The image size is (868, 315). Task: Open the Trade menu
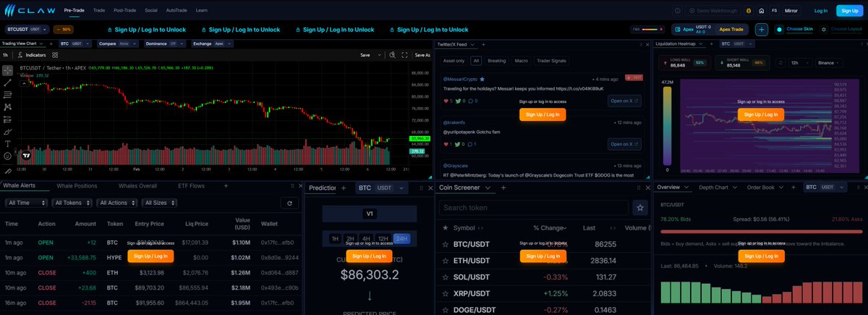pyautogui.click(x=99, y=11)
